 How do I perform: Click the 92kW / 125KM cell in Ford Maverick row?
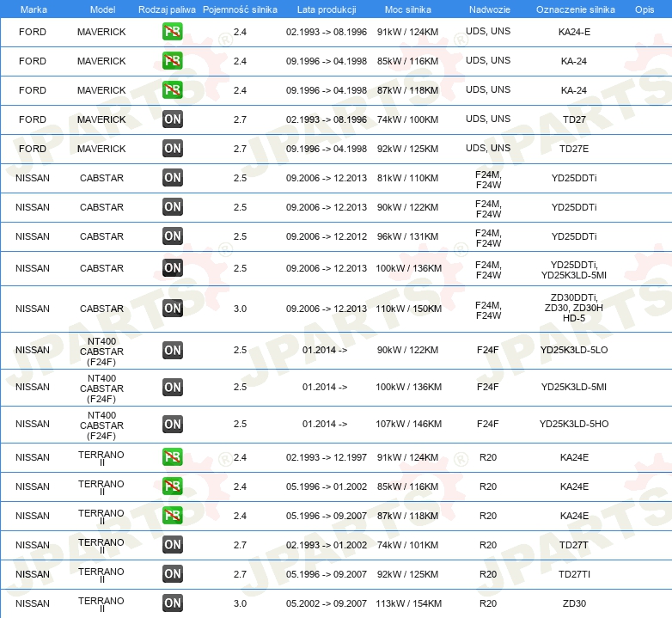(x=407, y=149)
